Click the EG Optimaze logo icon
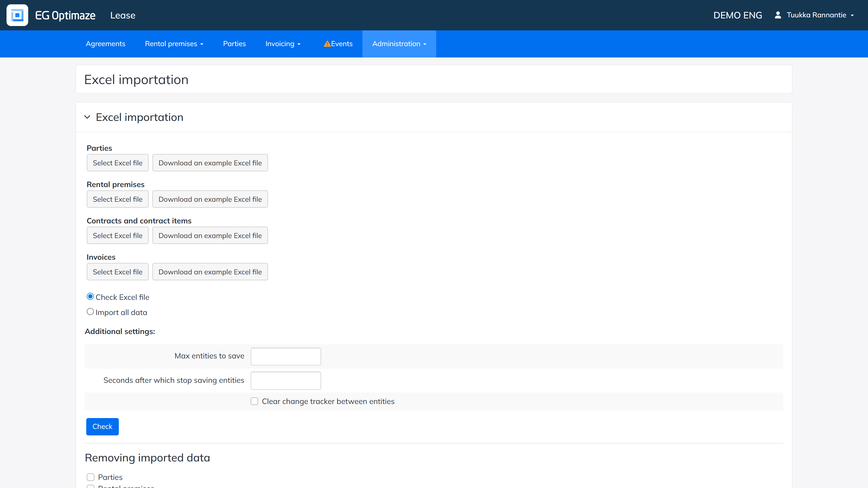This screenshot has width=868, height=488. [x=17, y=15]
